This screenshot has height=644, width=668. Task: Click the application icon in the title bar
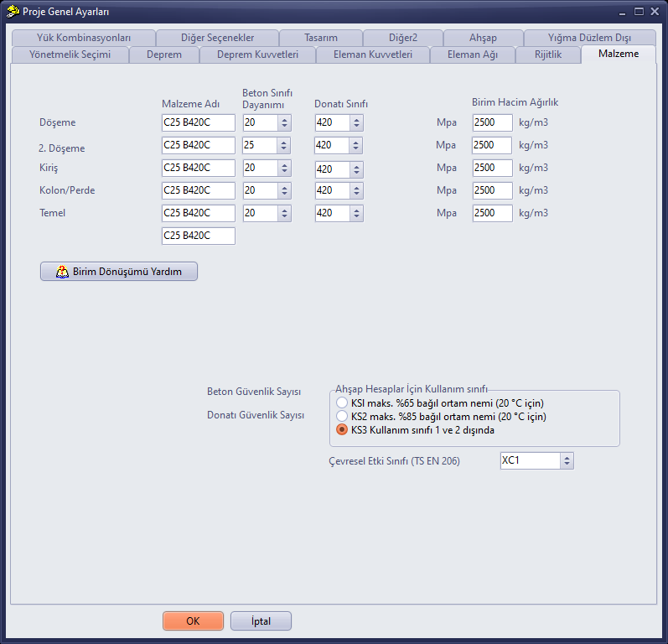point(13,11)
